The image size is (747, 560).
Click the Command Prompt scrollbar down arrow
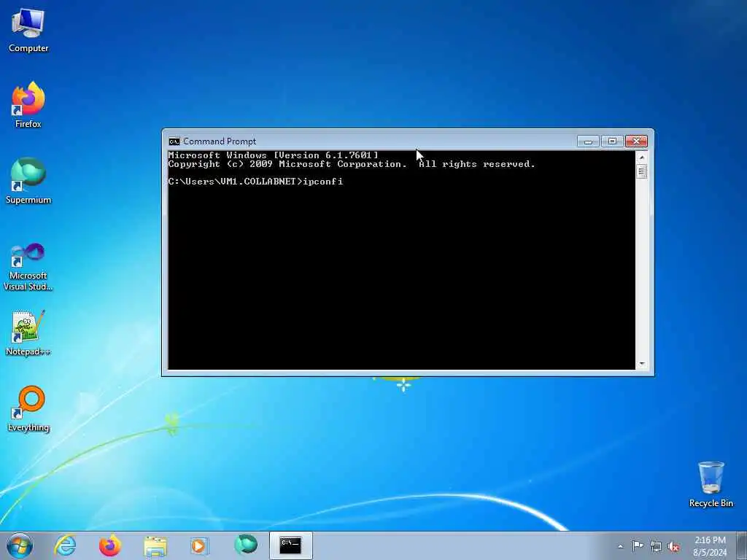(642, 364)
